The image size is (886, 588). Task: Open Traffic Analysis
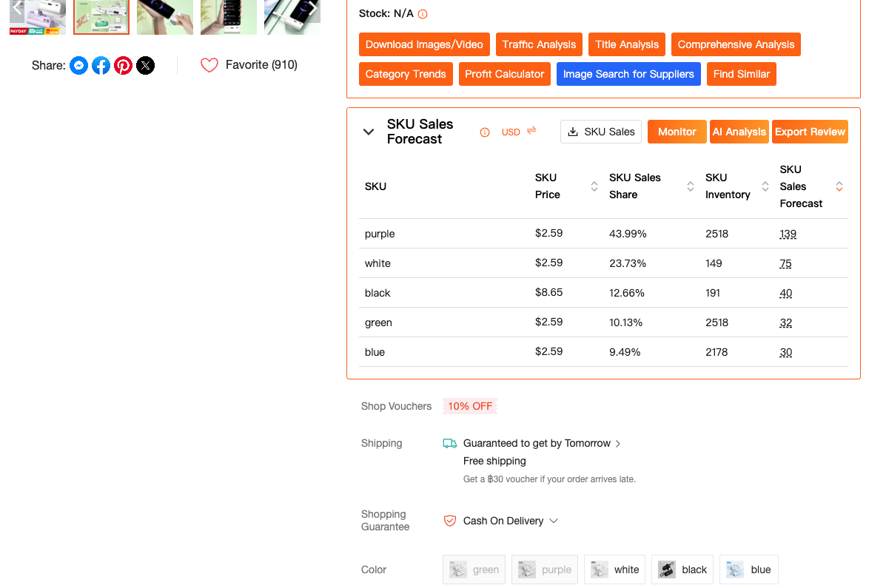coord(539,44)
